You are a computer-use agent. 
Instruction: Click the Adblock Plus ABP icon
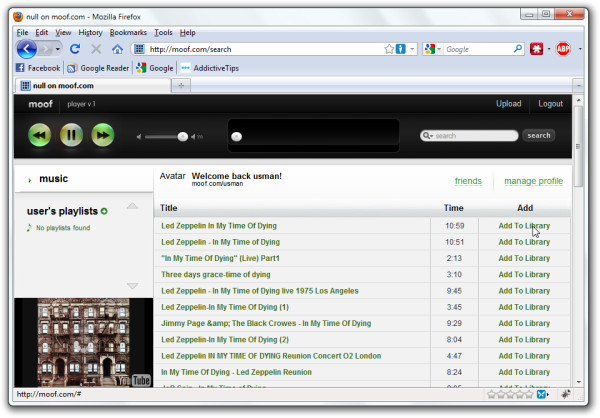coord(563,49)
